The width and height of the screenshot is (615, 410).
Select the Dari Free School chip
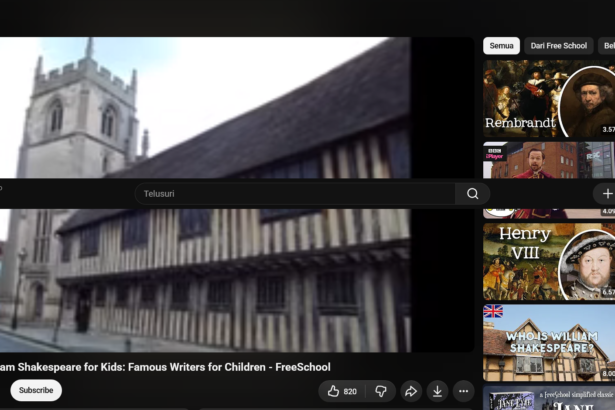pos(559,46)
